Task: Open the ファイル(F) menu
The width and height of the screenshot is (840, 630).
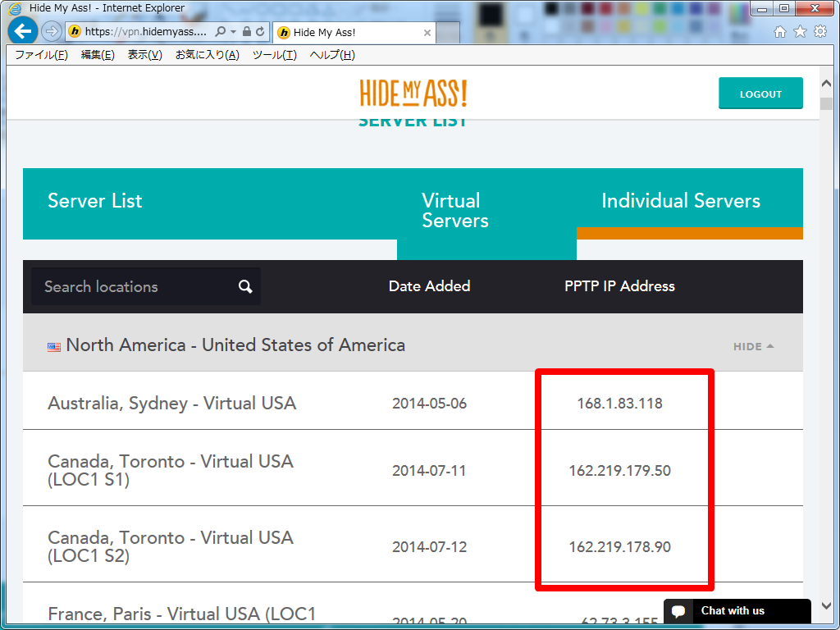Action: [41, 55]
